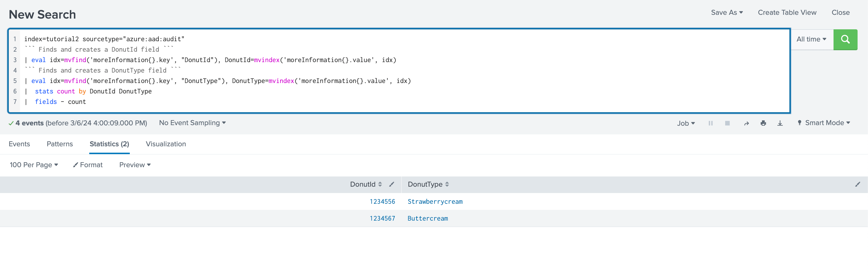The height and width of the screenshot is (274, 868).
Task: Sort results by DonutId column
Action: [380, 184]
